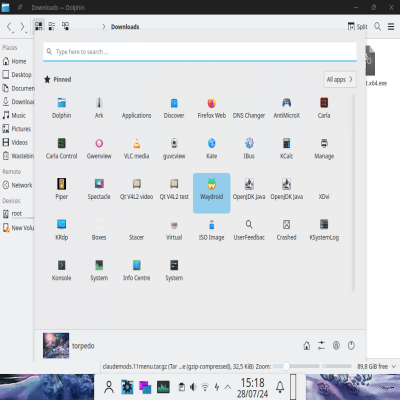This screenshot has height=400, width=400.
Task: Open the Discover software center
Action: [174, 108]
